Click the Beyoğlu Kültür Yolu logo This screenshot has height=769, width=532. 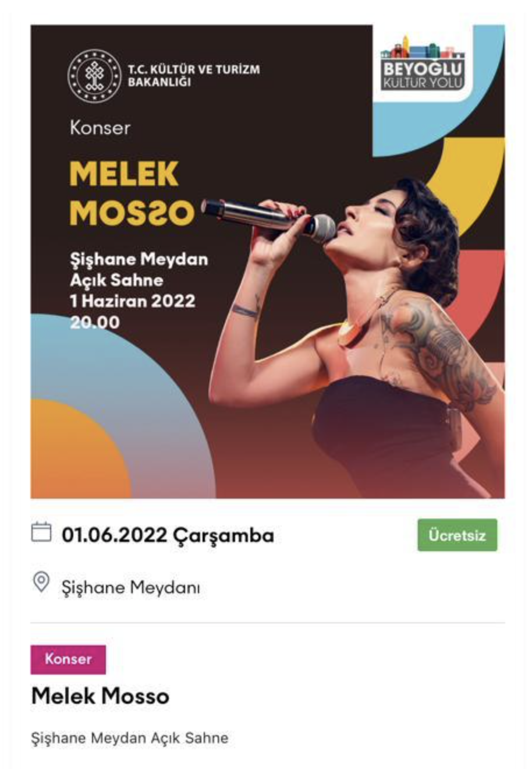(423, 65)
